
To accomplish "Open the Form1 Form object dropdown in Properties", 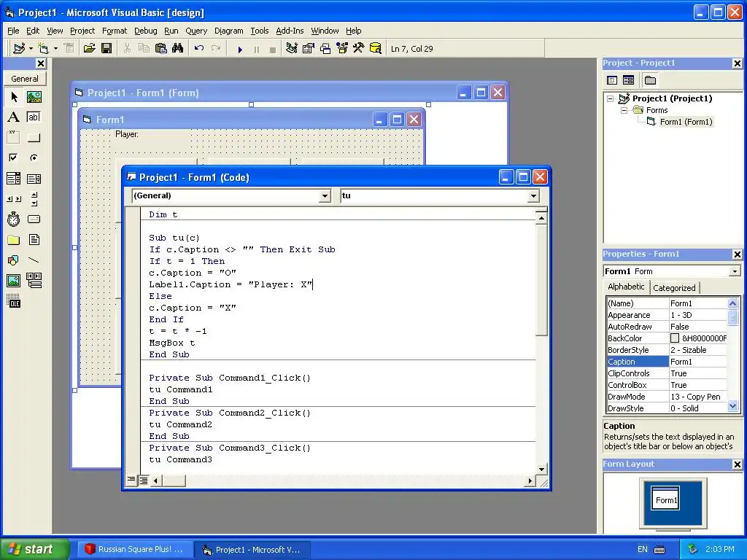I will (x=735, y=271).
